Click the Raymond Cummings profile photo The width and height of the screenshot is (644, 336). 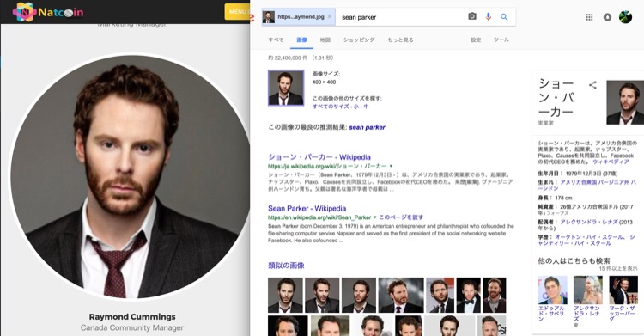click(x=130, y=177)
